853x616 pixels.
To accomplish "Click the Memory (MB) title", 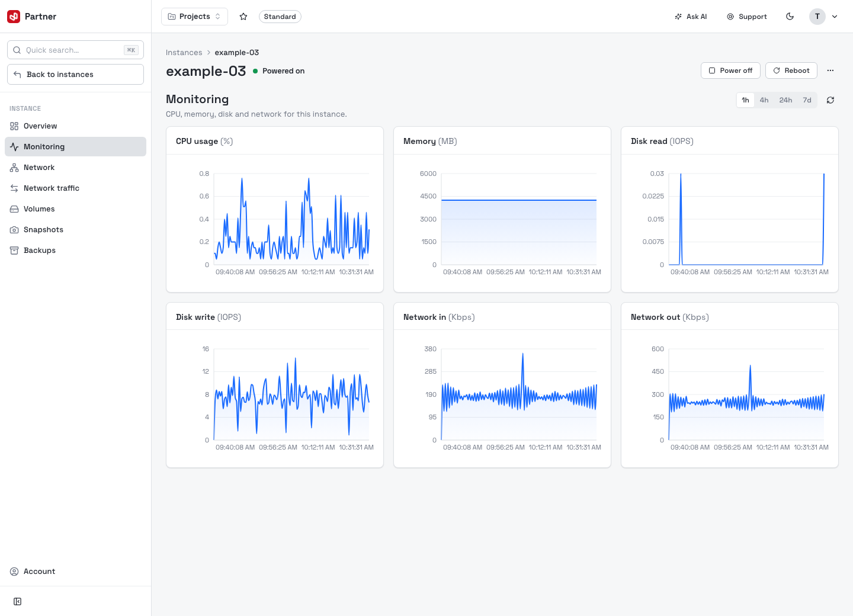I will [430, 141].
